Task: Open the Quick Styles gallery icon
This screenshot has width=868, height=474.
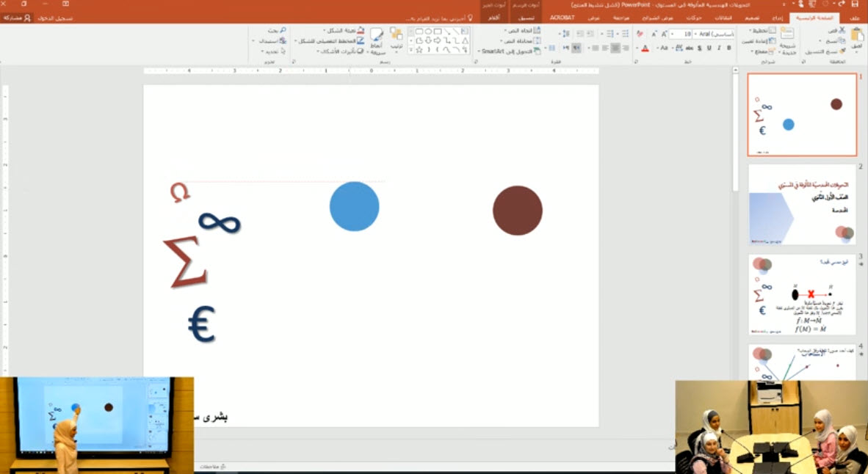Action: [377, 38]
